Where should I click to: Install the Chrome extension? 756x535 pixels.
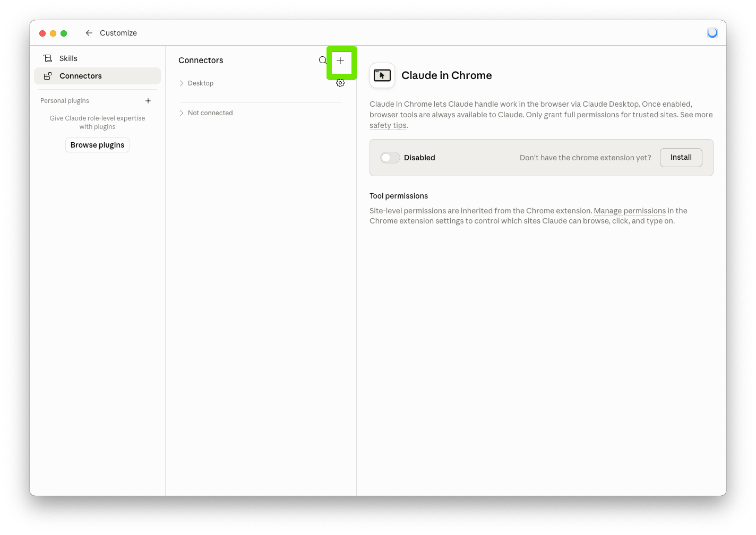[x=681, y=158]
